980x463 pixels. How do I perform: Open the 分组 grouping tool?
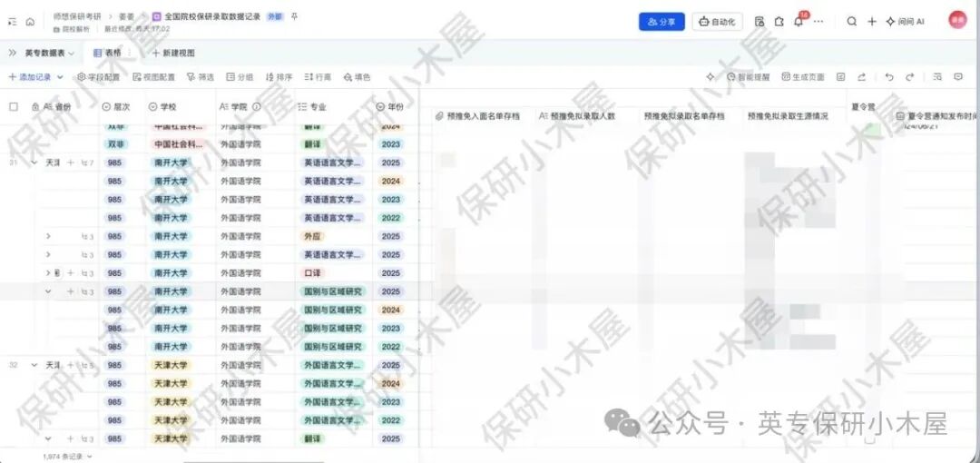coord(240,77)
